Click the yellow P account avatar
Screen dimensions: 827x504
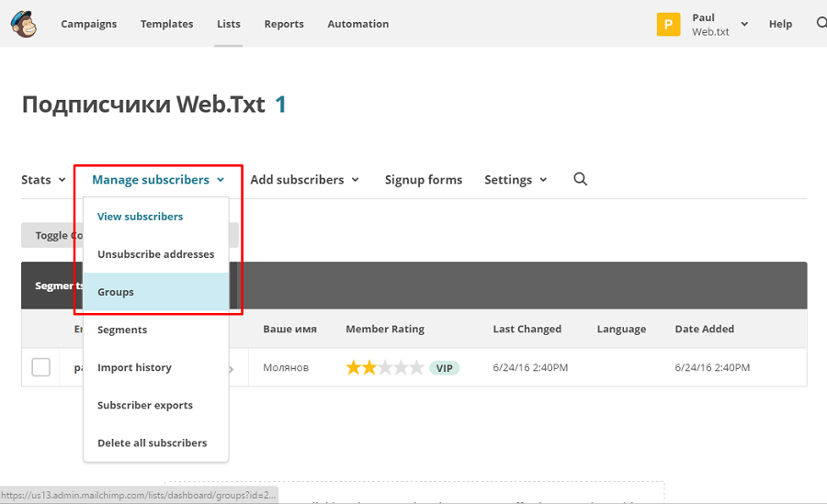point(668,24)
